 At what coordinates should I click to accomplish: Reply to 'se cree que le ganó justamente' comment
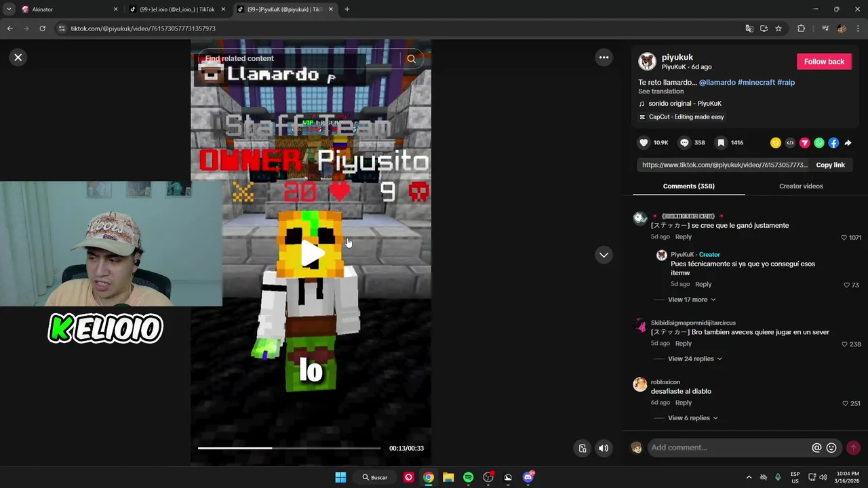(683, 237)
